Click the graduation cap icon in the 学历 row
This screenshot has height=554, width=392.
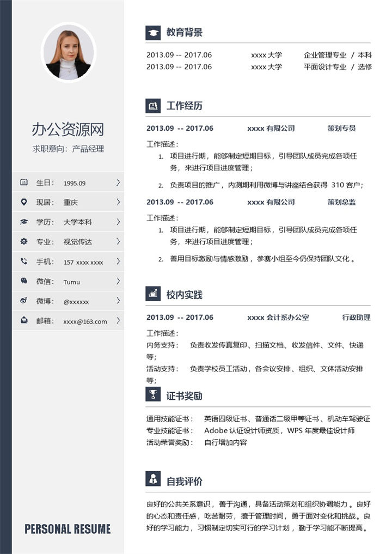pyautogui.click(x=23, y=222)
